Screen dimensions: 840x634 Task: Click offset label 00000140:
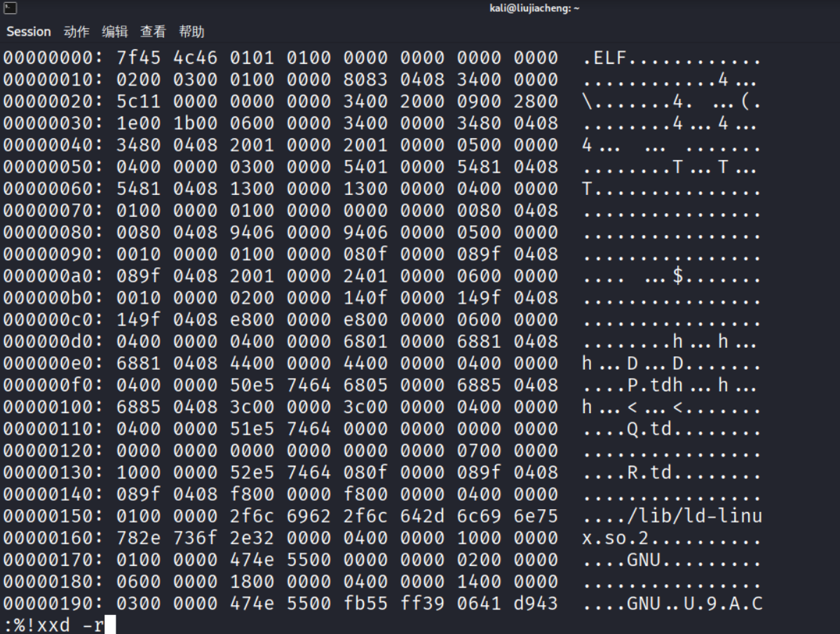[53, 494]
